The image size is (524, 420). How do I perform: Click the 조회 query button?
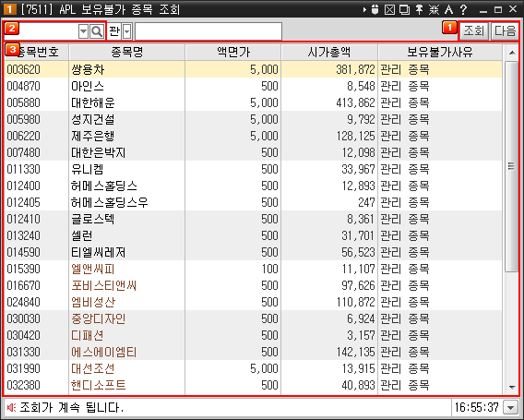click(473, 30)
